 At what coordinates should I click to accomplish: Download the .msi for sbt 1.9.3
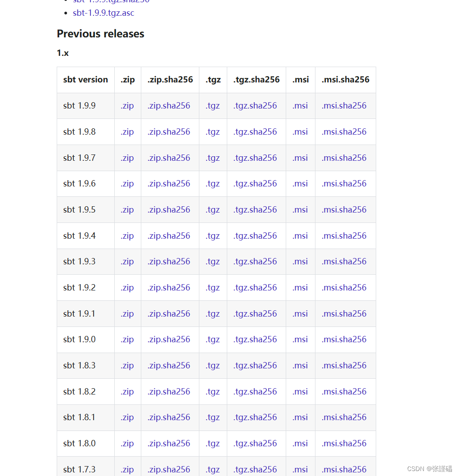pos(300,262)
